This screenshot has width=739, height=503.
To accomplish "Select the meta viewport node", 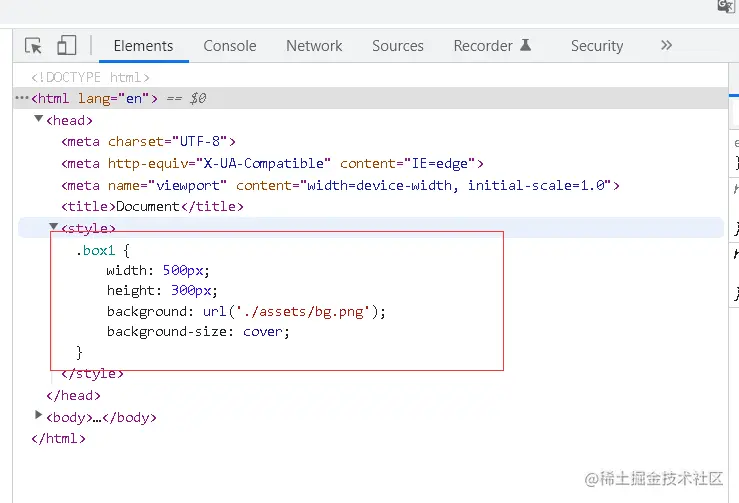I will (x=340, y=185).
